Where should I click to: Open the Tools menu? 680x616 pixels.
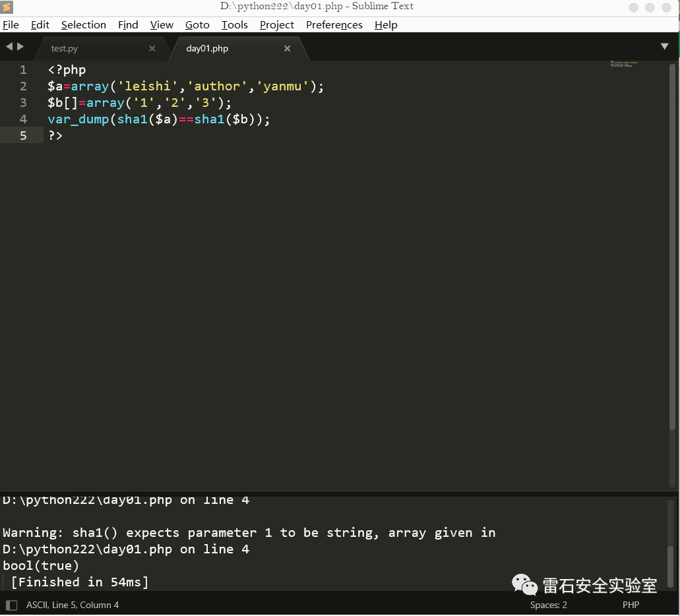(234, 25)
